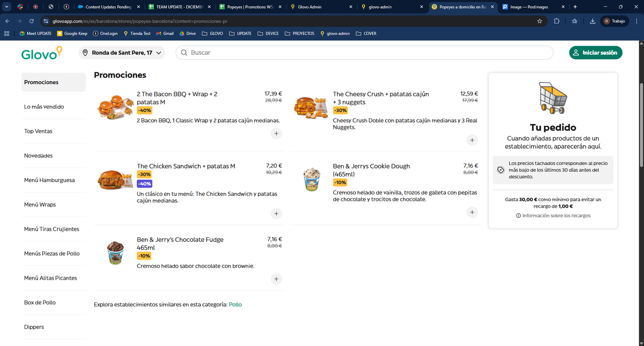Expand the PROYECTOS bookmarks folder
Viewport: 644px width, 346px height.
pyautogui.click(x=299, y=34)
